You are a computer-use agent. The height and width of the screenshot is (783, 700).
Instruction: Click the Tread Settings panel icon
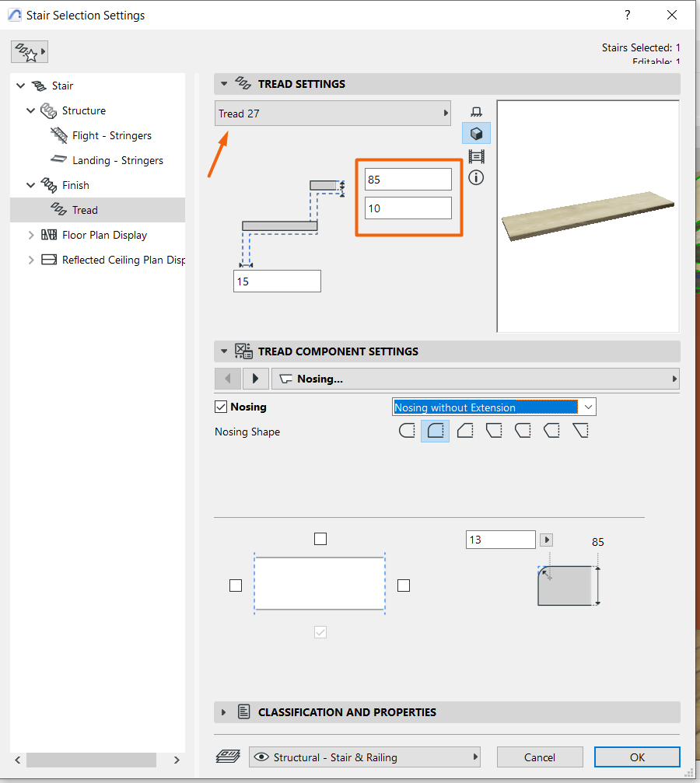(x=243, y=83)
